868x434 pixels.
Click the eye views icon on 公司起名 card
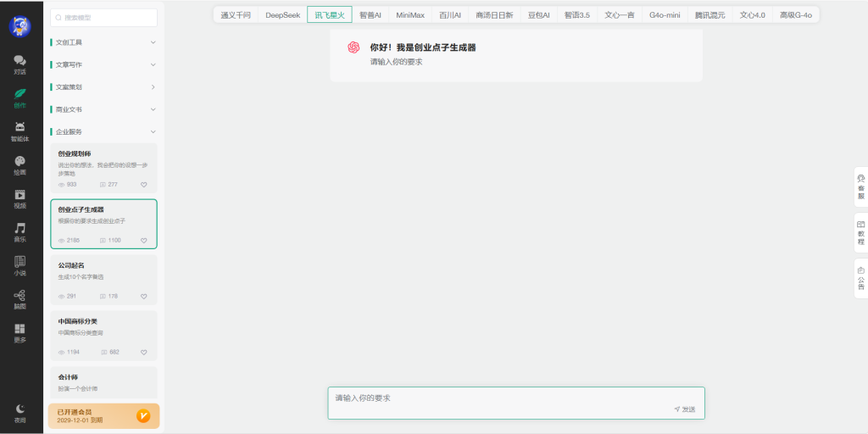click(x=61, y=296)
